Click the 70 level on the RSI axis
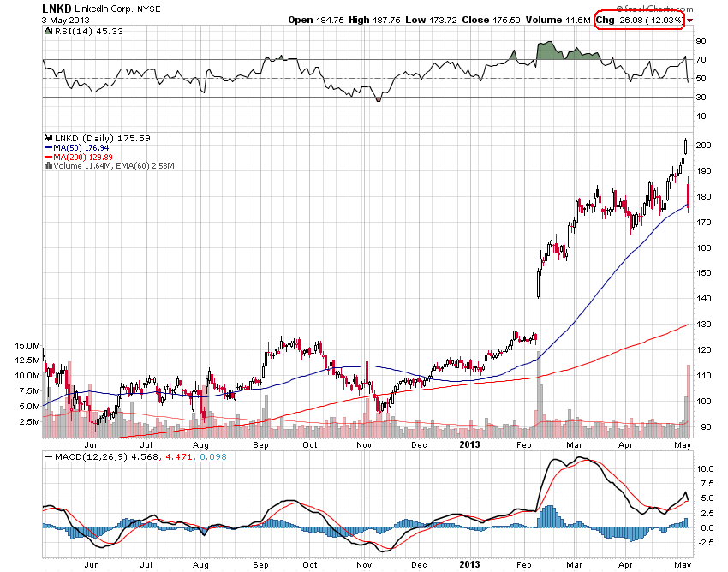 point(701,60)
